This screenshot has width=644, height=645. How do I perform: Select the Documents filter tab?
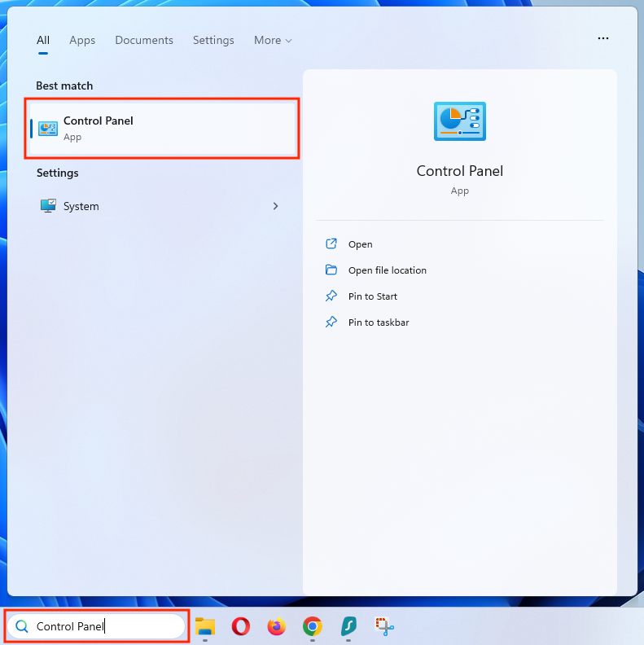144,40
